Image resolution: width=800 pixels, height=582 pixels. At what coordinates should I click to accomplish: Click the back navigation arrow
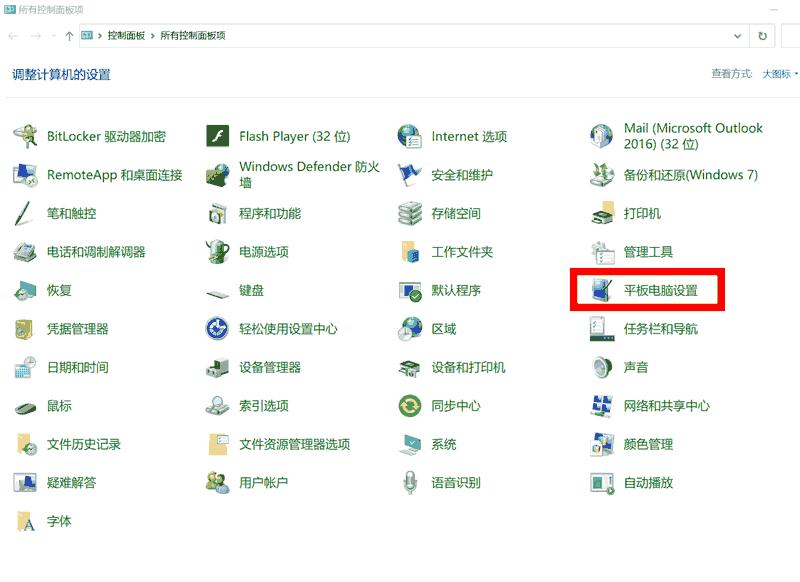(14, 36)
